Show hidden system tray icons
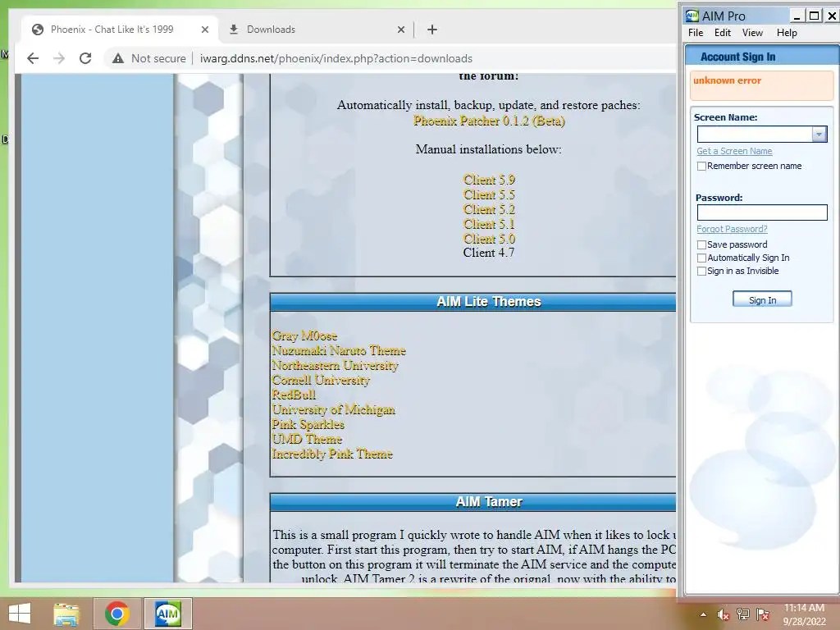The width and height of the screenshot is (840, 630). coord(703,614)
